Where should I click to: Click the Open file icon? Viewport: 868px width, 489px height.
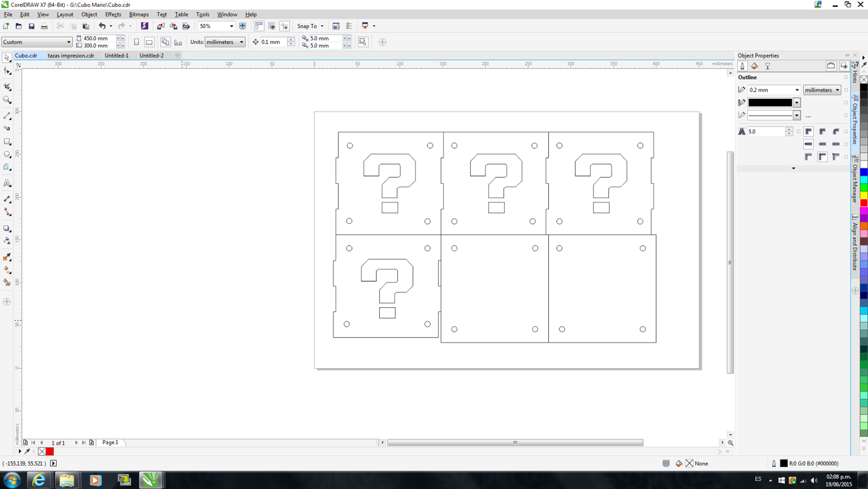click(x=19, y=26)
